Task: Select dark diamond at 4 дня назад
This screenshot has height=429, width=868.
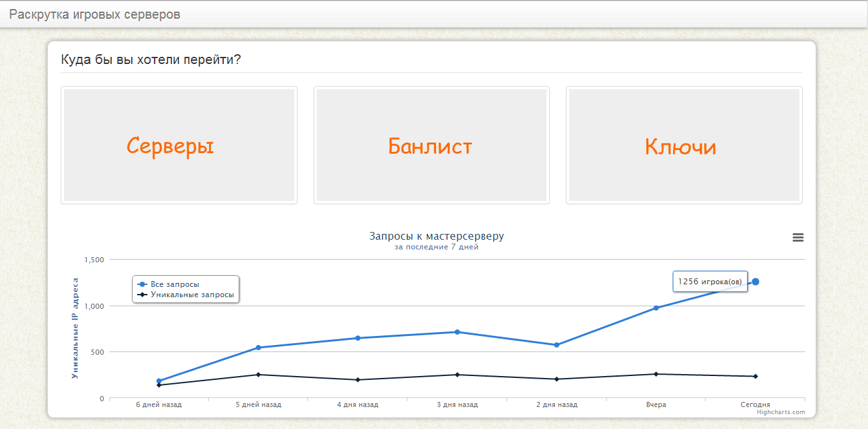Action: point(358,380)
